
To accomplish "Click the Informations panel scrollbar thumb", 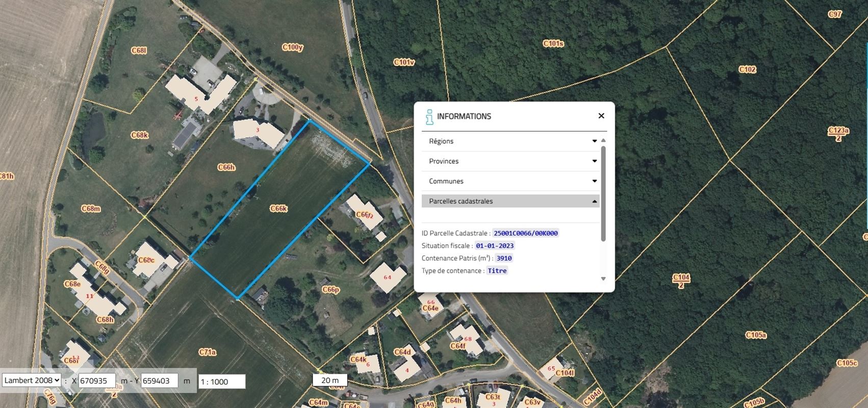I will 603,193.
